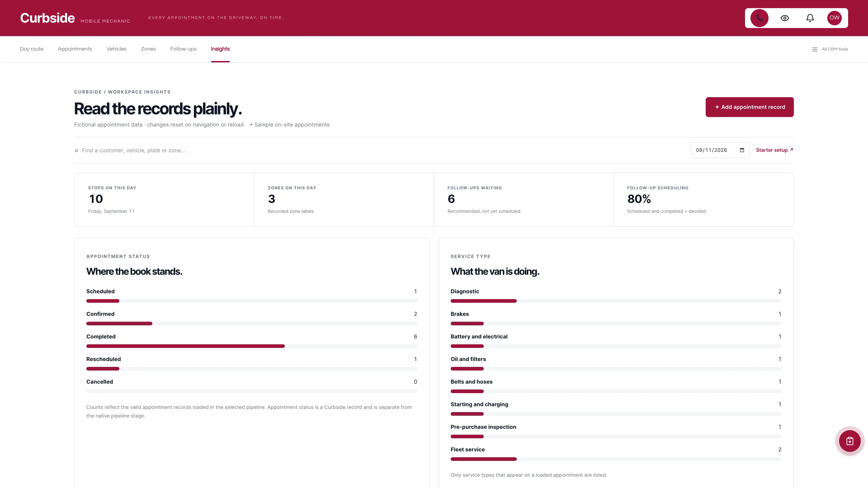The image size is (868, 488).
Task: Open the Starter setup link
Action: 774,150
